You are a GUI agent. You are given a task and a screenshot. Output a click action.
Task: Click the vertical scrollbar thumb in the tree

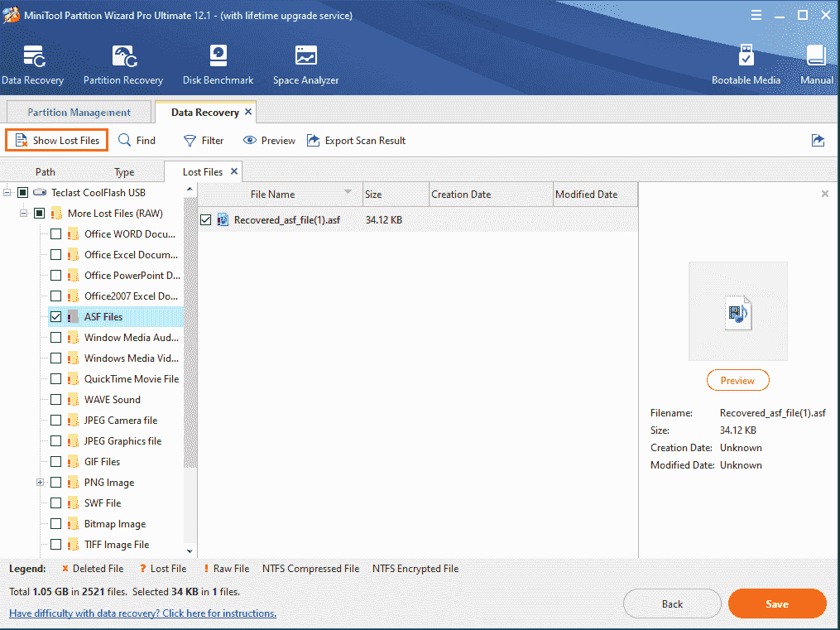point(190,332)
